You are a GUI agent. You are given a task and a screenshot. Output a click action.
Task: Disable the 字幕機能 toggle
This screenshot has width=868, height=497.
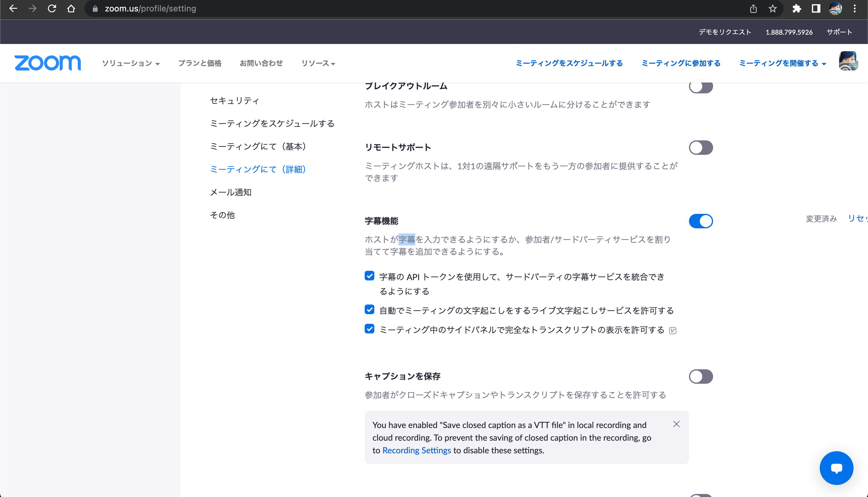[x=701, y=221]
